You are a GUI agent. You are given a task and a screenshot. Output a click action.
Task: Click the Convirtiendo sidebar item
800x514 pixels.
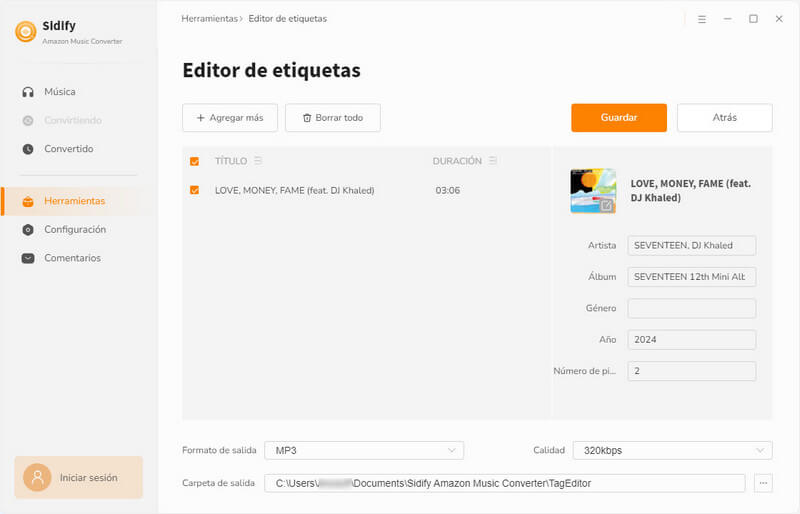click(x=62, y=120)
